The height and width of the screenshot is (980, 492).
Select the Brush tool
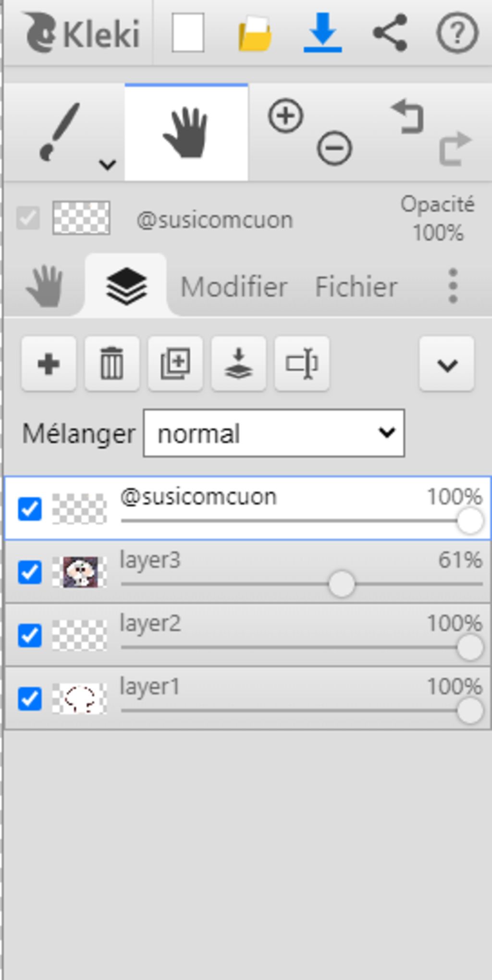pyautogui.click(x=59, y=131)
